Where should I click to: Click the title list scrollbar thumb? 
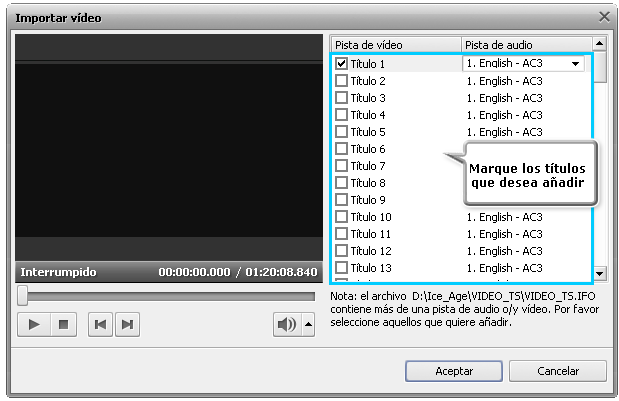pos(600,67)
